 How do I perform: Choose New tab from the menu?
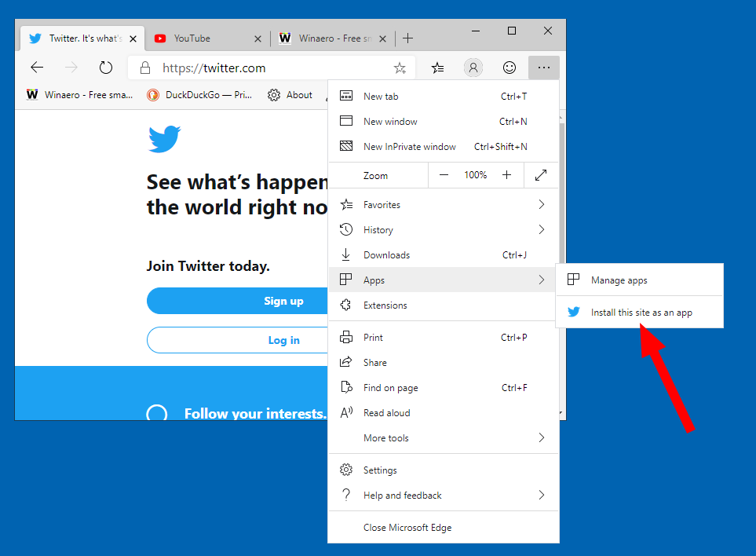(443, 96)
